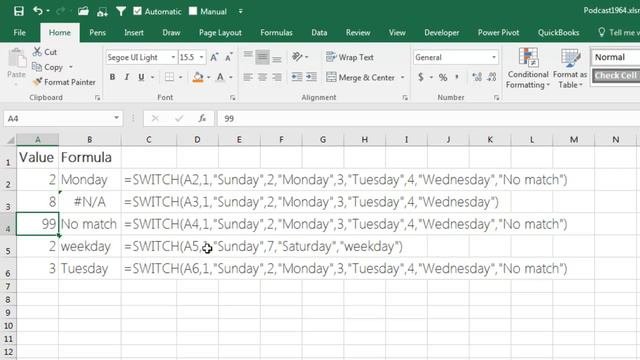The width and height of the screenshot is (640, 360).
Task: Click the filter funnel icon
Action: point(121,11)
